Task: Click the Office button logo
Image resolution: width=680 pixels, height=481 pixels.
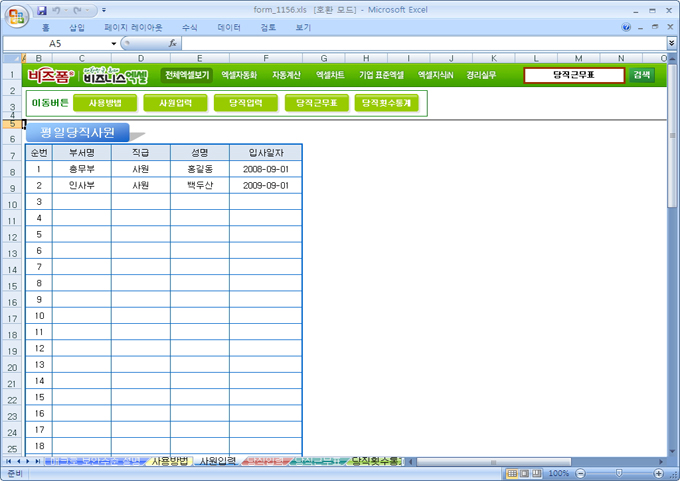Action: click(x=16, y=15)
